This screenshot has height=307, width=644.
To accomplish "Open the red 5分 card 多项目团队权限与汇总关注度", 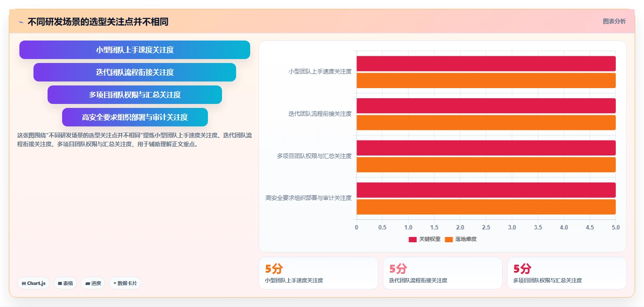I will tap(567, 273).
